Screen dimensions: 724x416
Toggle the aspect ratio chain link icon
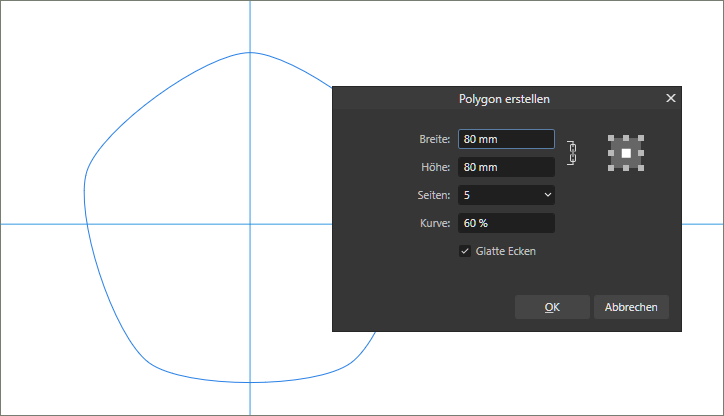(x=572, y=153)
